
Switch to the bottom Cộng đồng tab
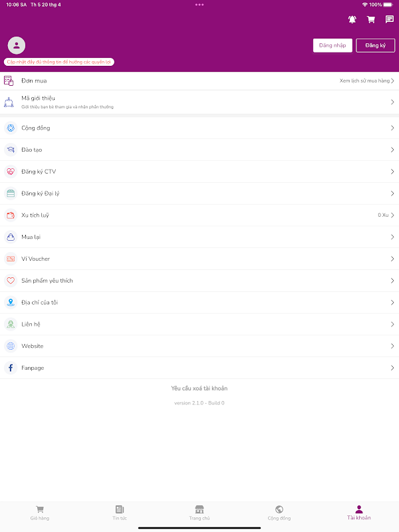(x=279, y=513)
